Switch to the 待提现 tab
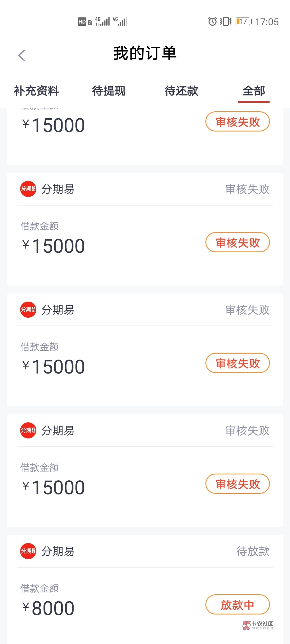Image resolution: width=290 pixels, height=644 pixels. pyautogui.click(x=109, y=91)
